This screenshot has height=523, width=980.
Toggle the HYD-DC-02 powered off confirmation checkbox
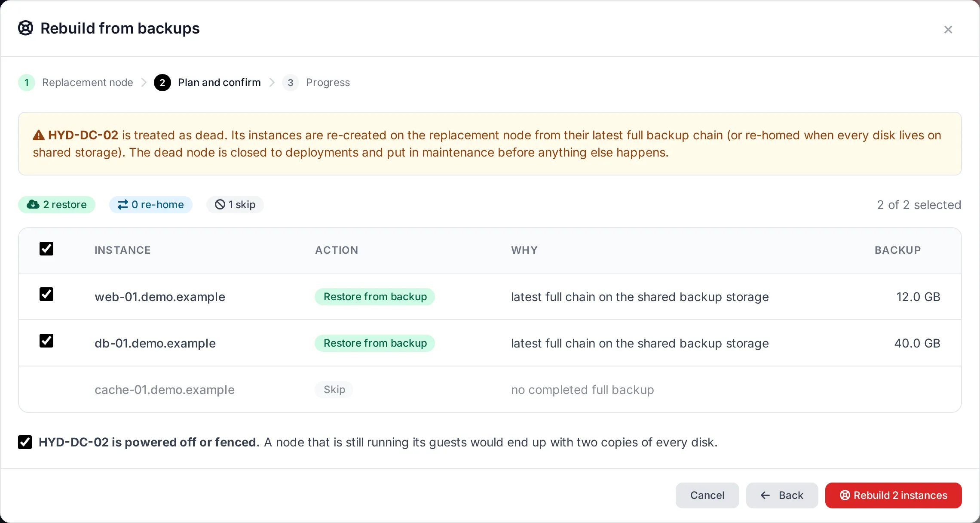25,442
